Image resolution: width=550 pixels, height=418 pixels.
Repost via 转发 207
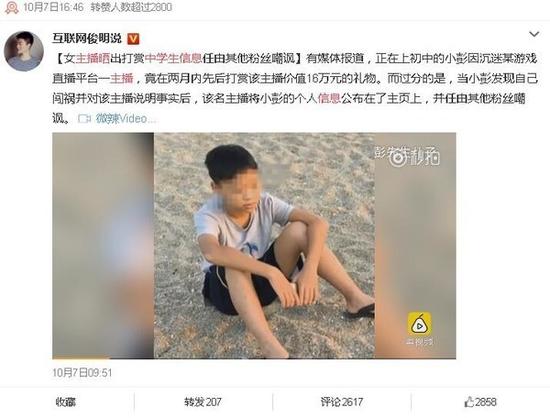tap(203, 402)
